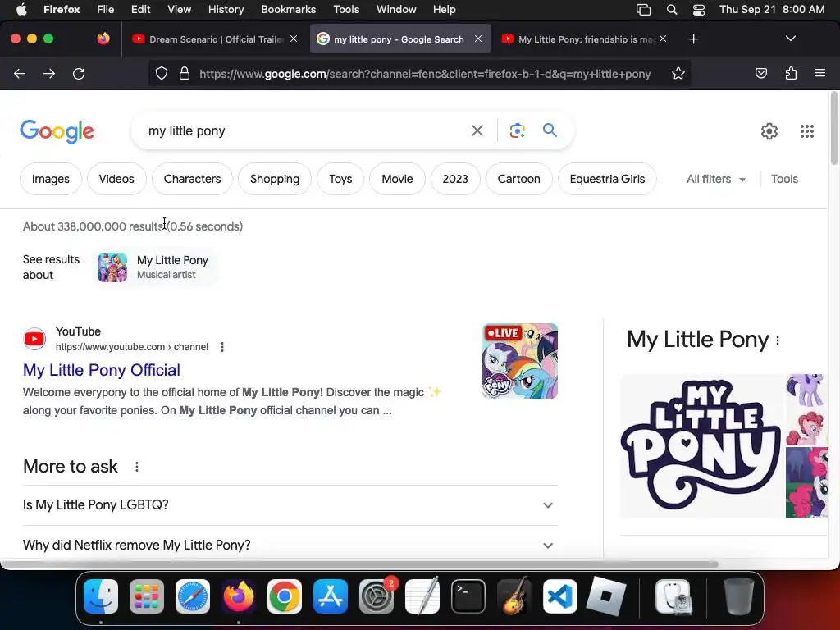Filter results by Images
This screenshot has width=840, height=630.
[x=50, y=179]
